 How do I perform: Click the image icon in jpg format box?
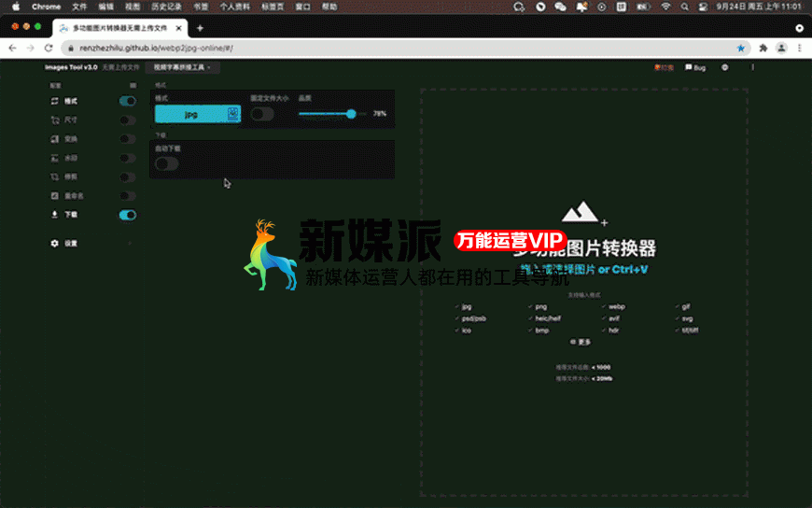(233, 114)
